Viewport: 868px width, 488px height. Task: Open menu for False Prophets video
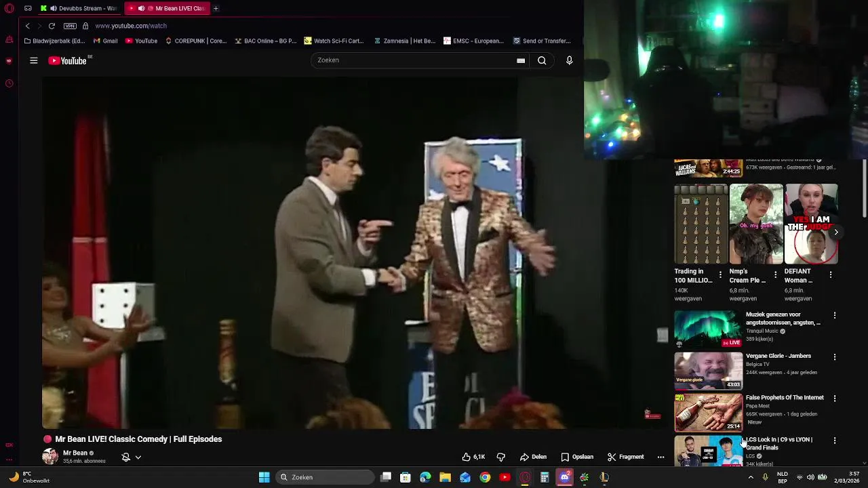click(x=835, y=398)
